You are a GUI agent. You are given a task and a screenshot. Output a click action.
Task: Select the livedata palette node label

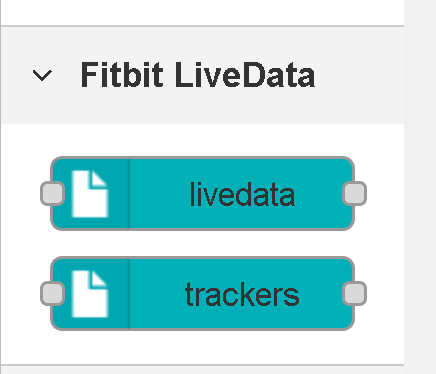(x=242, y=194)
